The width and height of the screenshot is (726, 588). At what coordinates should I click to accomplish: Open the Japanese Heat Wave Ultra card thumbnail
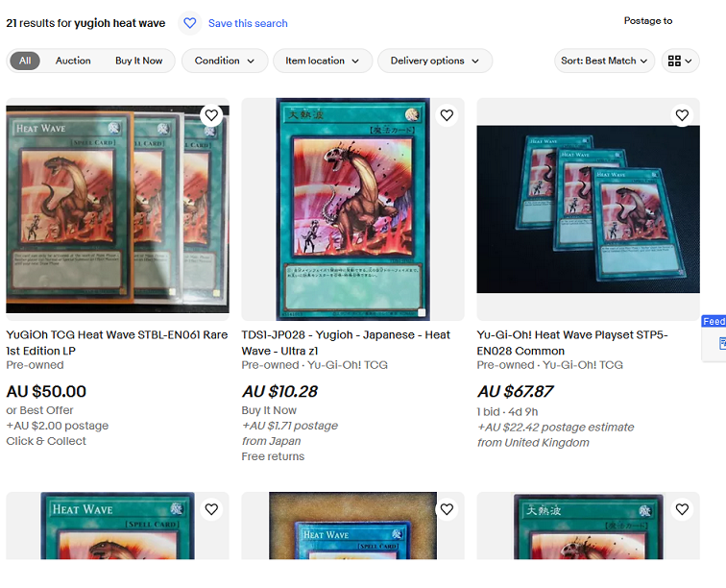352,209
